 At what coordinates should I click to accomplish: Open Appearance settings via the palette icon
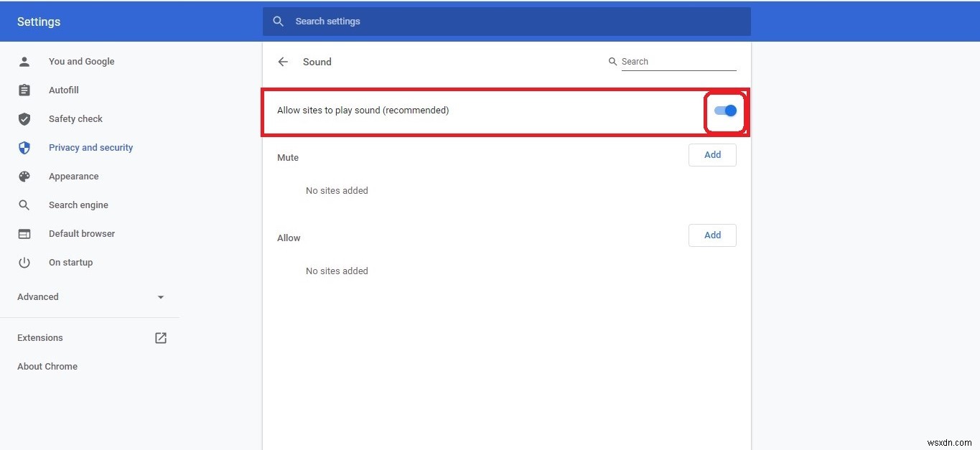point(24,176)
